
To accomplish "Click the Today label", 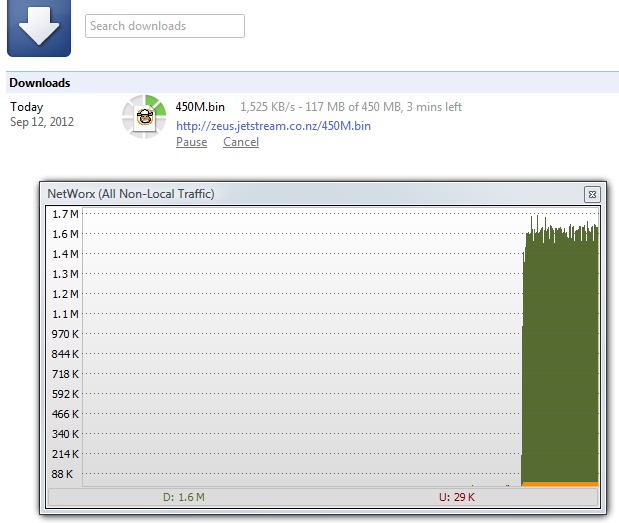I will coord(26,107).
